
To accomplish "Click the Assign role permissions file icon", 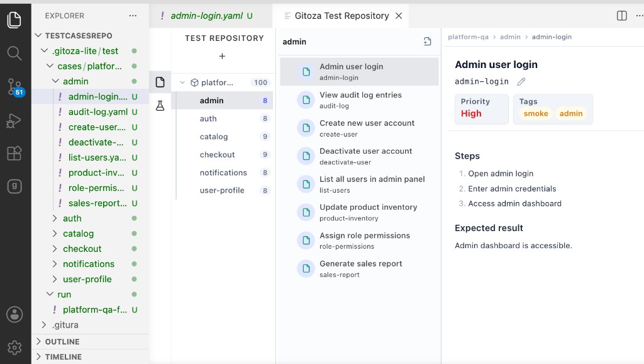I will [306, 240].
